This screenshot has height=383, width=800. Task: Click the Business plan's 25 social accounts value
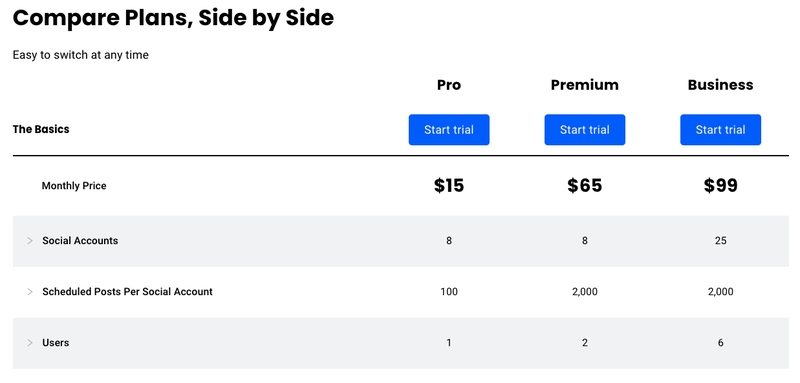(x=720, y=241)
